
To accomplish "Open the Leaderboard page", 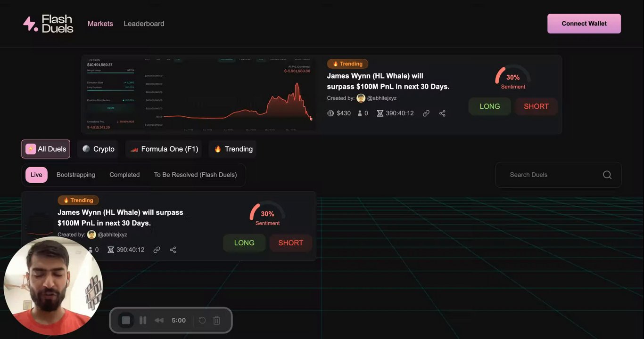I will (144, 24).
